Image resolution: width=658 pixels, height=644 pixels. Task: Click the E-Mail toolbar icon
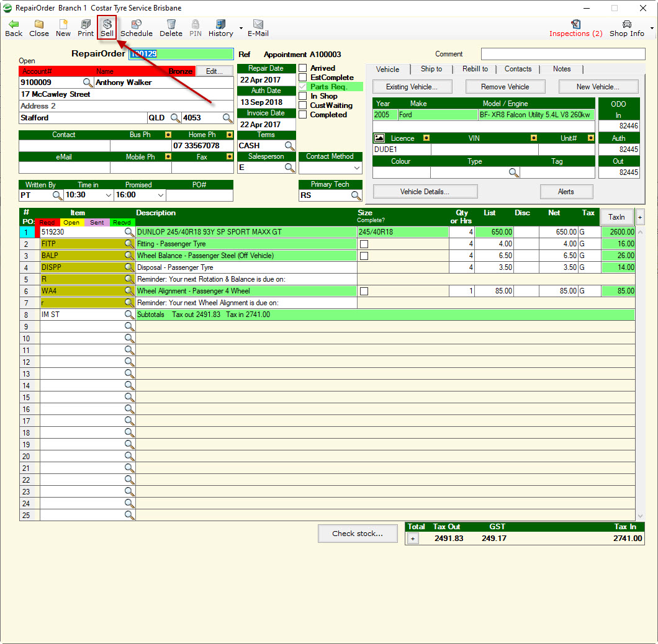[x=258, y=28]
